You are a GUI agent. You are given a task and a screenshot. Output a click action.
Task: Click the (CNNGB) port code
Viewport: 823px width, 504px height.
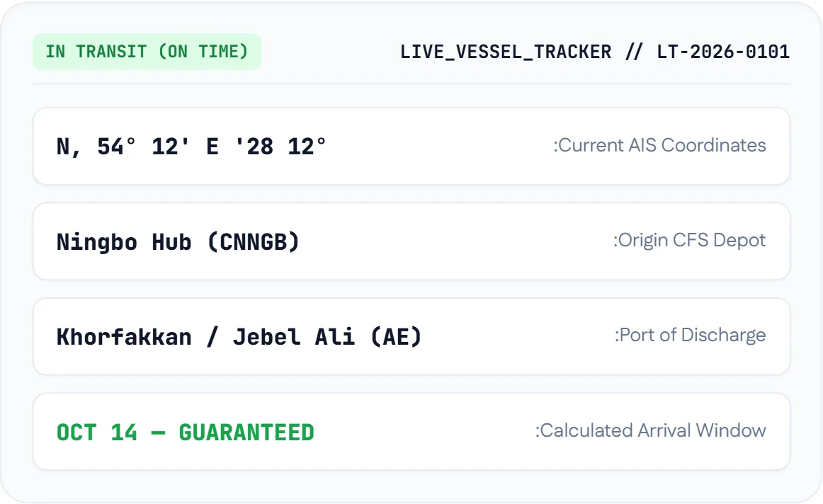254,242
